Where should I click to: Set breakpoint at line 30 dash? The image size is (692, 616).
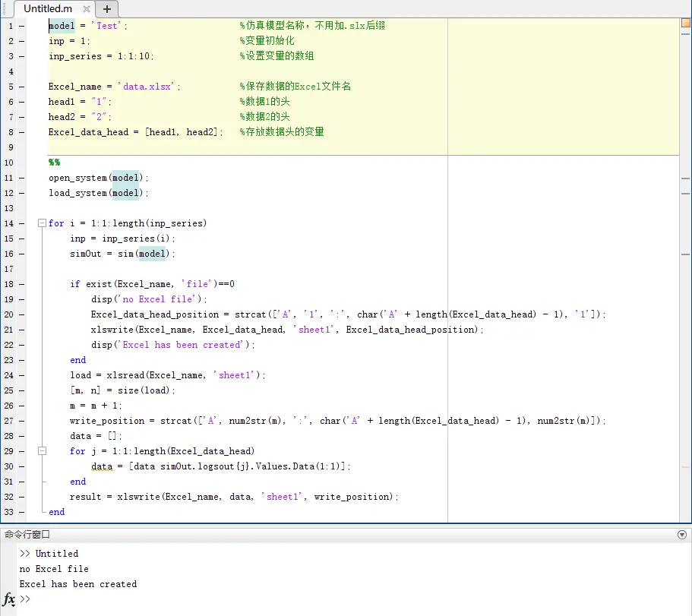[21, 466]
